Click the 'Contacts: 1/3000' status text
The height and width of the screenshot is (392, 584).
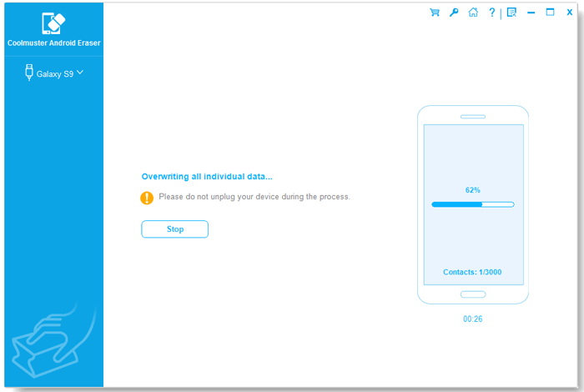click(472, 272)
